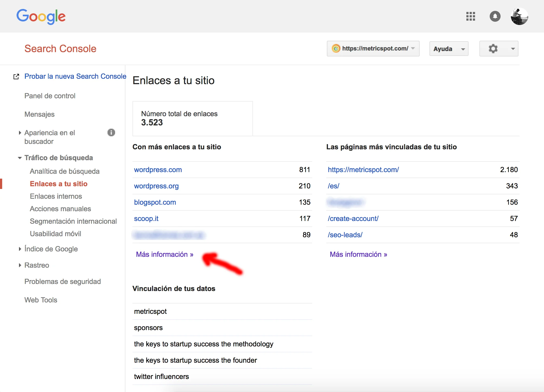The height and width of the screenshot is (392, 544).
Task: Click the Search Console title
Action: (60, 49)
